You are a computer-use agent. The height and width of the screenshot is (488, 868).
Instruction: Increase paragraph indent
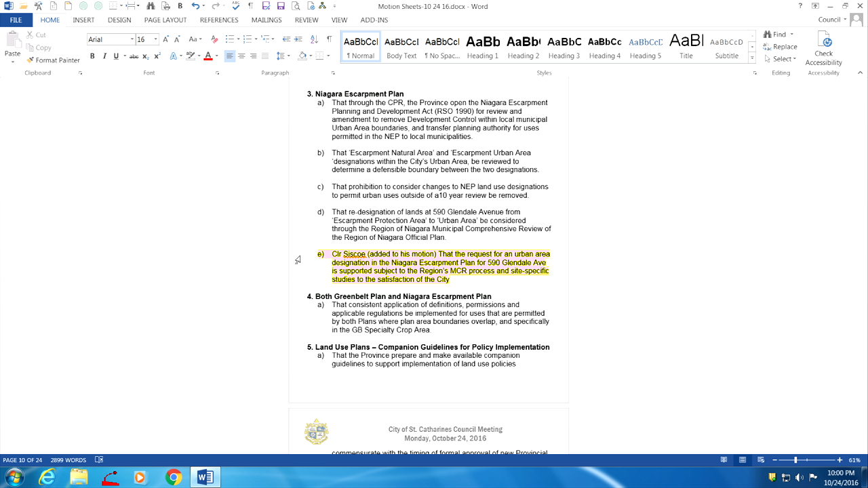298,39
